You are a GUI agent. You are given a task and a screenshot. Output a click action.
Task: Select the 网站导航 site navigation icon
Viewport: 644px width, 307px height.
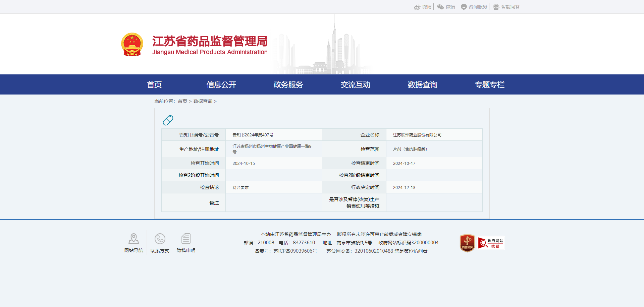(133, 238)
